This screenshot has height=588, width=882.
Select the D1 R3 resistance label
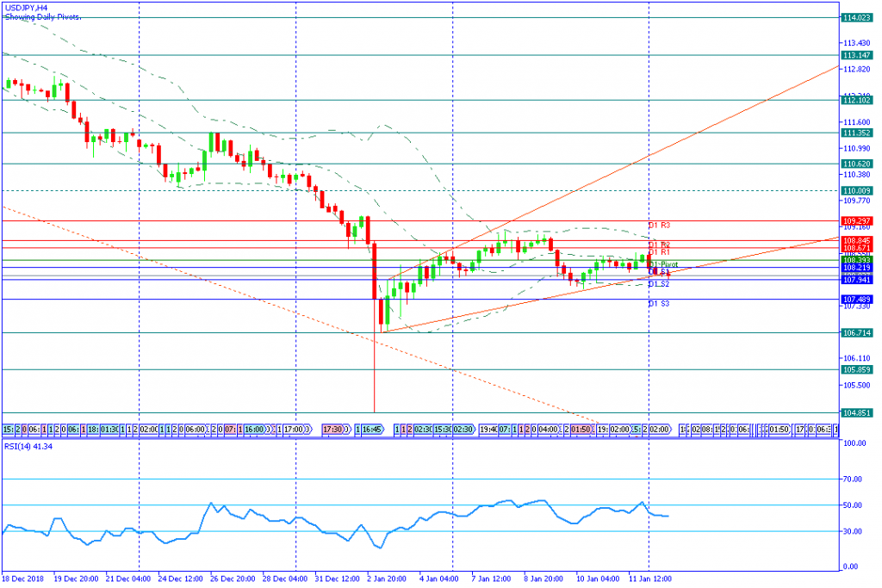point(659,226)
